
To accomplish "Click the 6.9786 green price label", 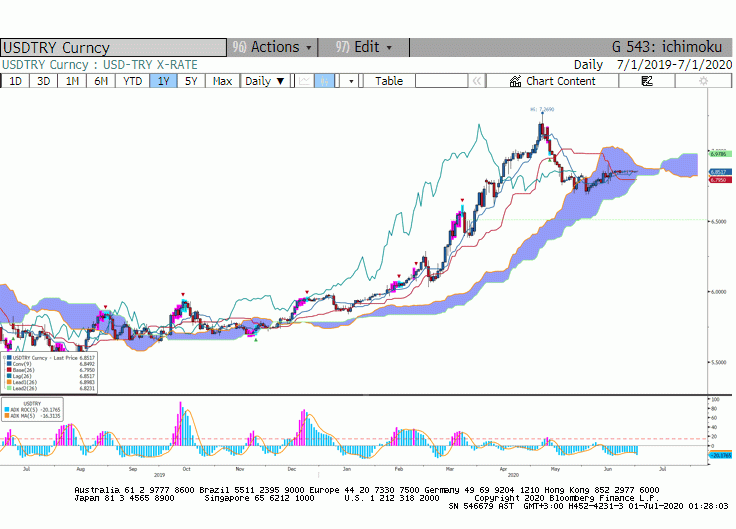I will pos(720,154).
